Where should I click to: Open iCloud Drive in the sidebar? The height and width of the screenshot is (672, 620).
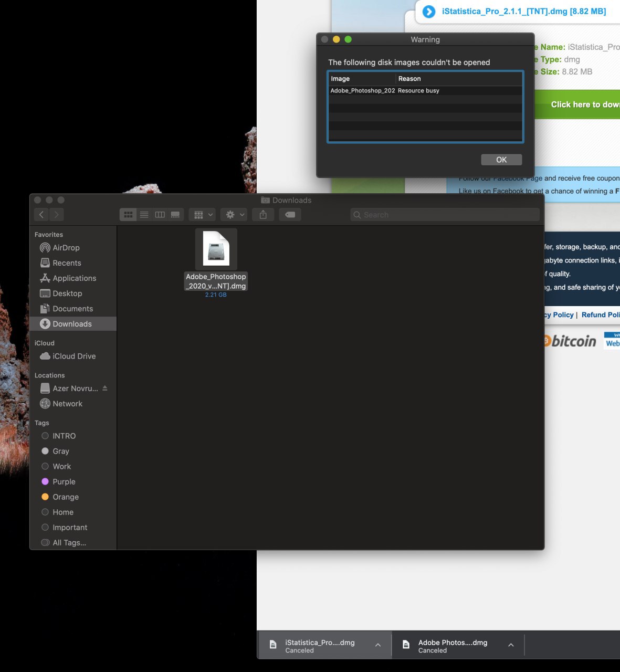pos(73,356)
